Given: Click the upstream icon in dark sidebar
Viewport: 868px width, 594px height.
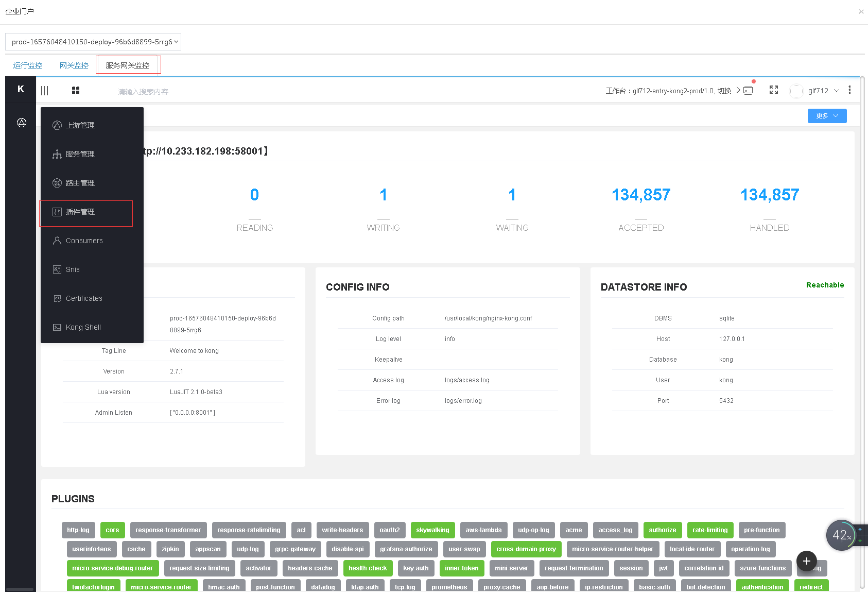Looking at the screenshot, I should pos(21,123).
